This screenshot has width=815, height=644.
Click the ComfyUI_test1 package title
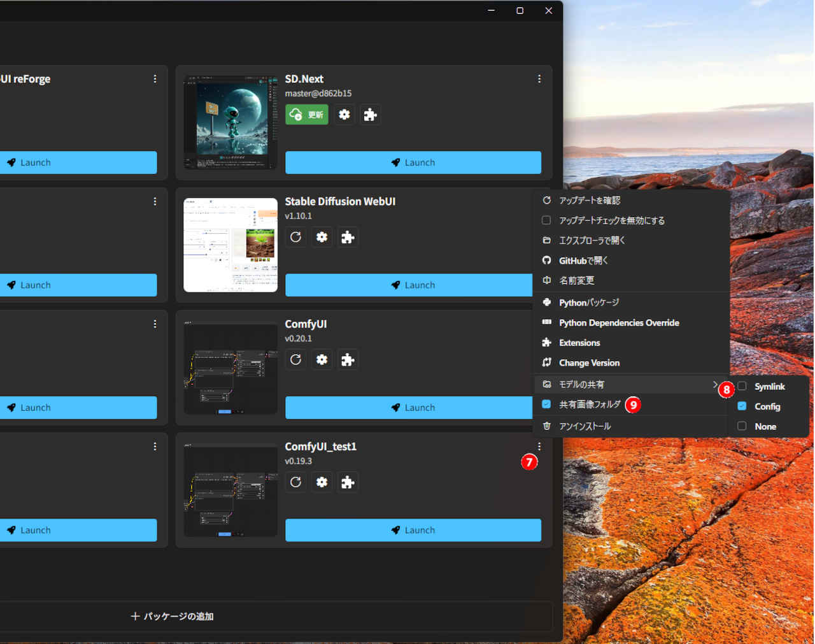321,447
